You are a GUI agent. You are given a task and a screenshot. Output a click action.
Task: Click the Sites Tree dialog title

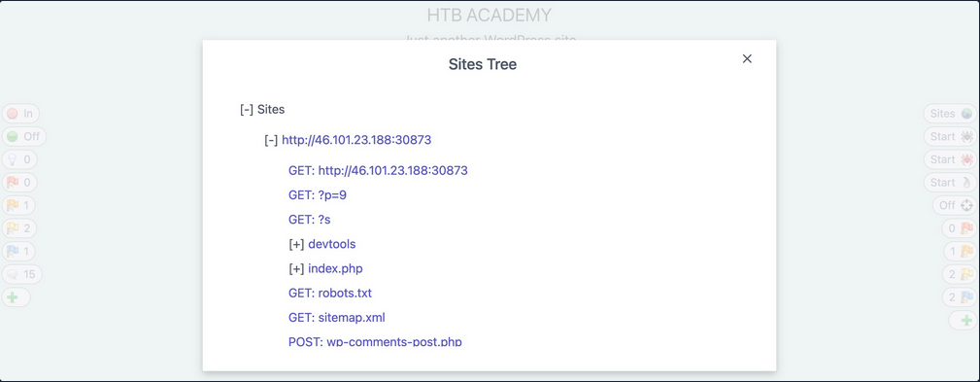[483, 64]
